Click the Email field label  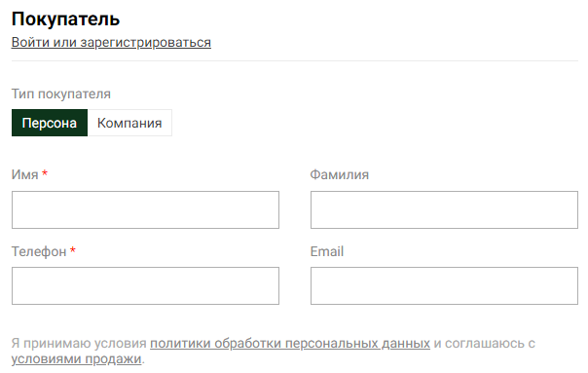(327, 251)
